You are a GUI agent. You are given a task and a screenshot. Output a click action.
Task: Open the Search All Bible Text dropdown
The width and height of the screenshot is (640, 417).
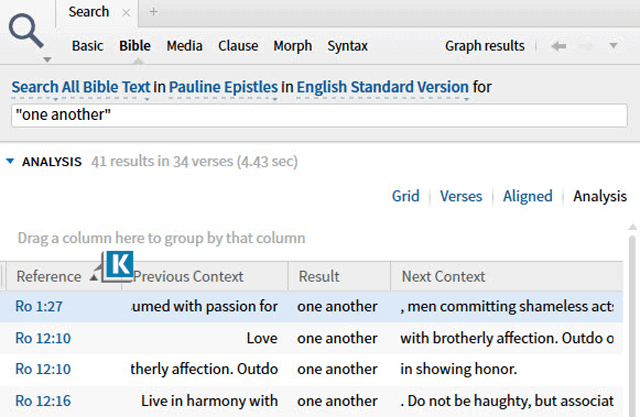(80, 88)
